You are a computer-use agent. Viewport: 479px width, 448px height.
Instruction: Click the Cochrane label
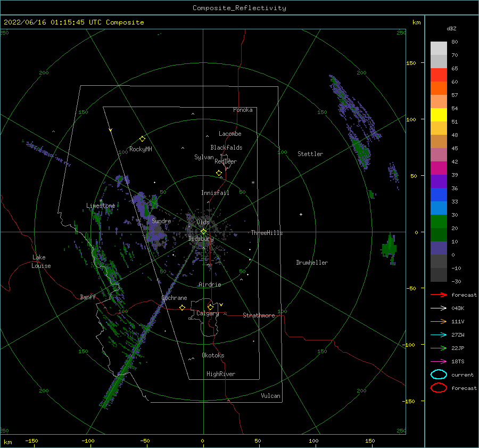click(174, 298)
